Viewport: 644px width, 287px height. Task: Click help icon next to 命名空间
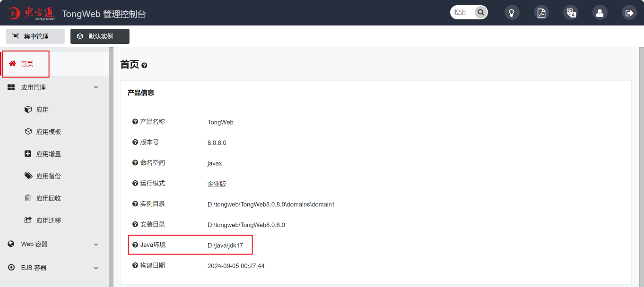pos(135,163)
